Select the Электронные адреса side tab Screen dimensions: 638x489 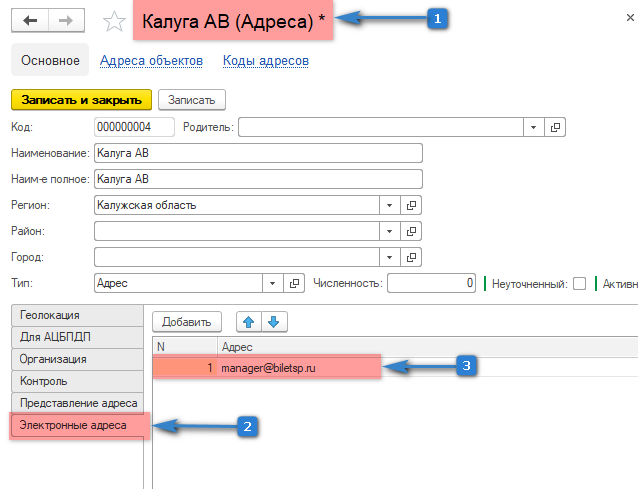pos(76,426)
